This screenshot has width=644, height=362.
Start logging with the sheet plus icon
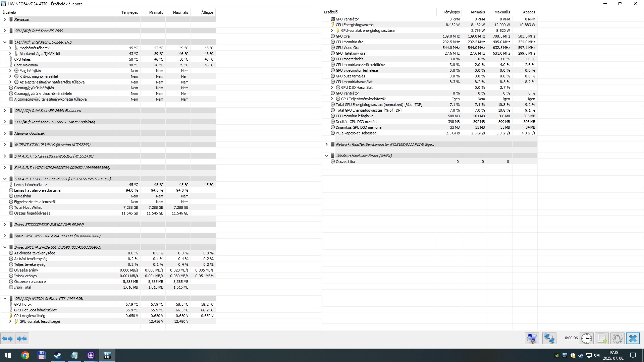tap(602, 339)
